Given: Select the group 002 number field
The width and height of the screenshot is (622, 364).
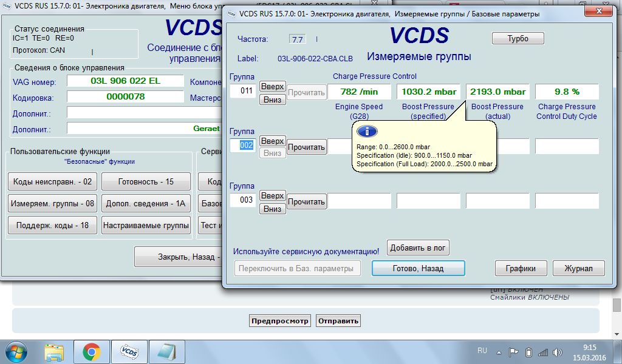Looking at the screenshot, I should 242,146.
